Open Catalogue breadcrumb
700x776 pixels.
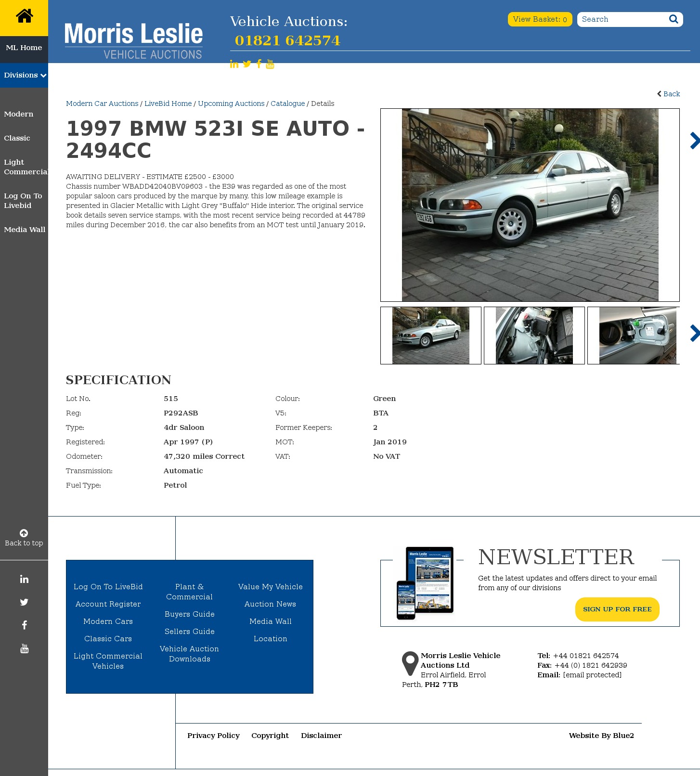pos(287,103)
